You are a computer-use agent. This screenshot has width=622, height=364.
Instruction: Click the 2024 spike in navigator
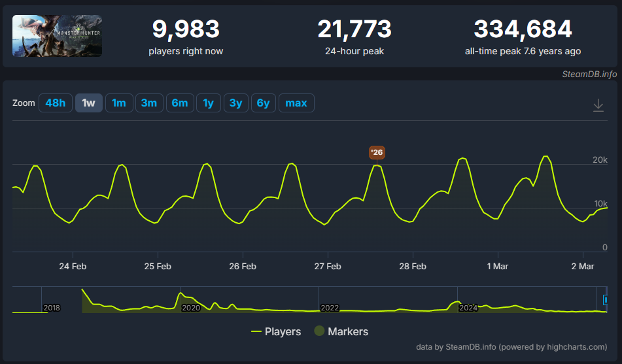point(457,303)
